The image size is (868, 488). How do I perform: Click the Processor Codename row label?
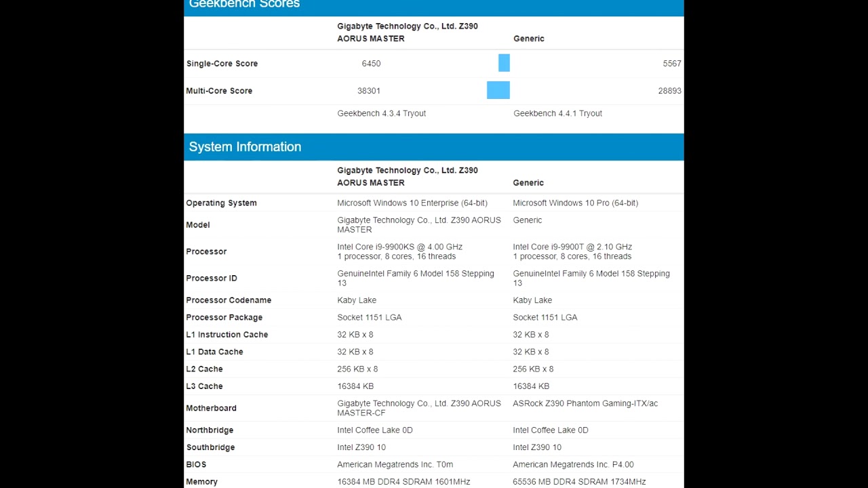tap(229, 300)
